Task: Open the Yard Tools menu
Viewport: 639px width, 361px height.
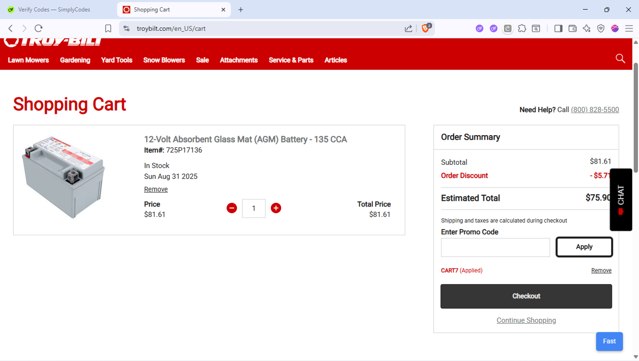Action: point(117,60)
